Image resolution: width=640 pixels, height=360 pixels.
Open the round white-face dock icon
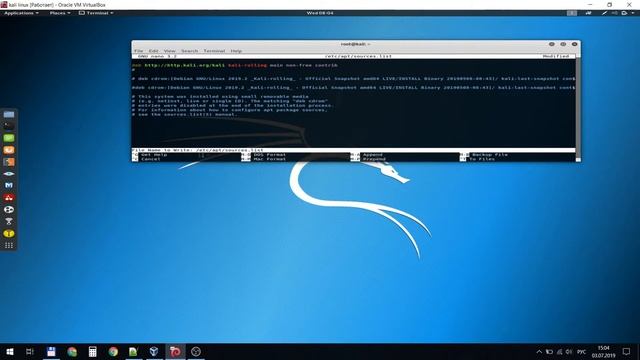pyautogui.click(x=9, y=209)
